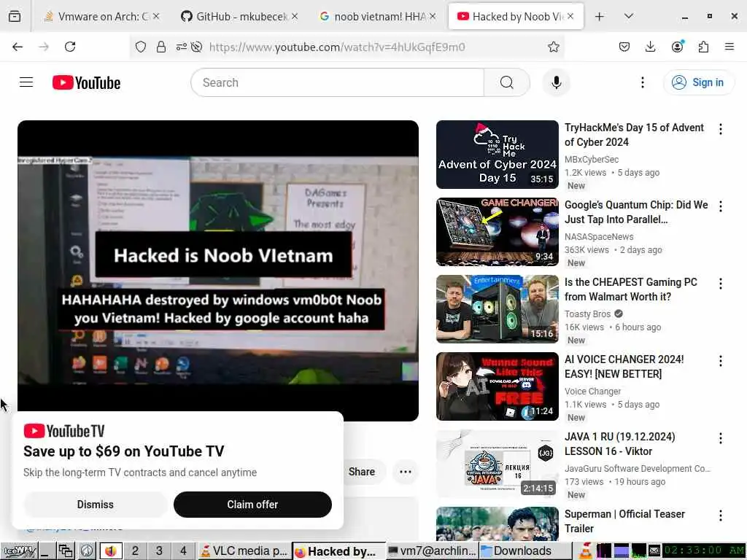Open the Firefox downloads panel
Image resolution: width=747 pixels, height=560 pixels.
click(650, 47)
